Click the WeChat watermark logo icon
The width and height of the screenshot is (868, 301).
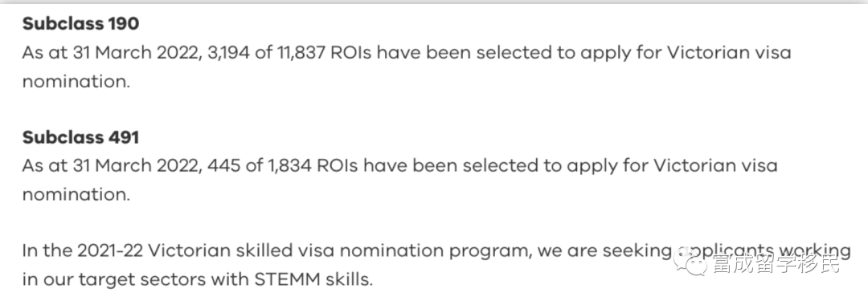coord(690,262)
